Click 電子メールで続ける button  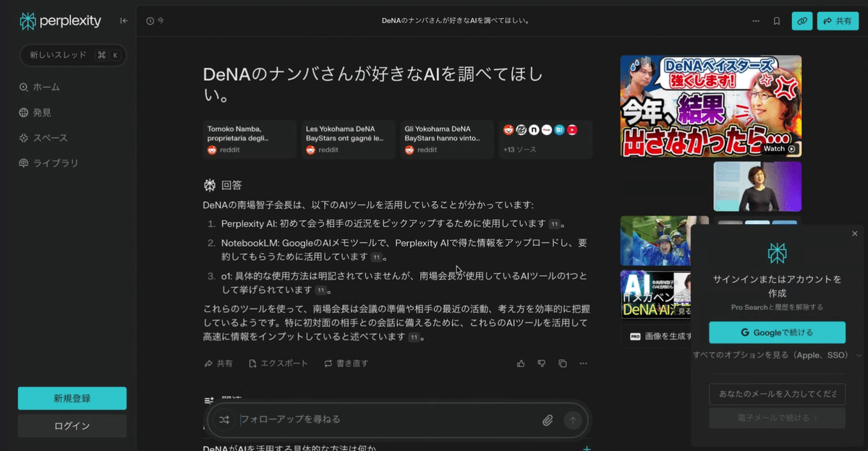pyautogui.click(x=777, y=418)
